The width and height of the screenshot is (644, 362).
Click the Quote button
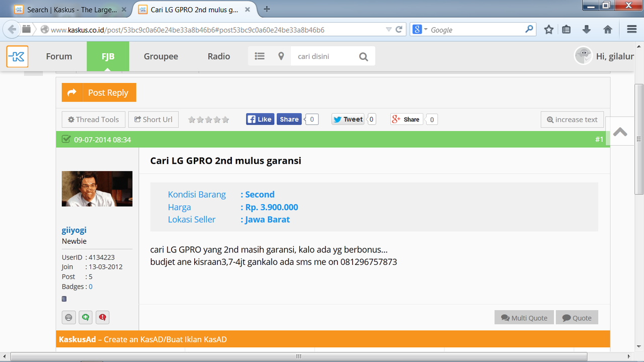click(577, 318)
